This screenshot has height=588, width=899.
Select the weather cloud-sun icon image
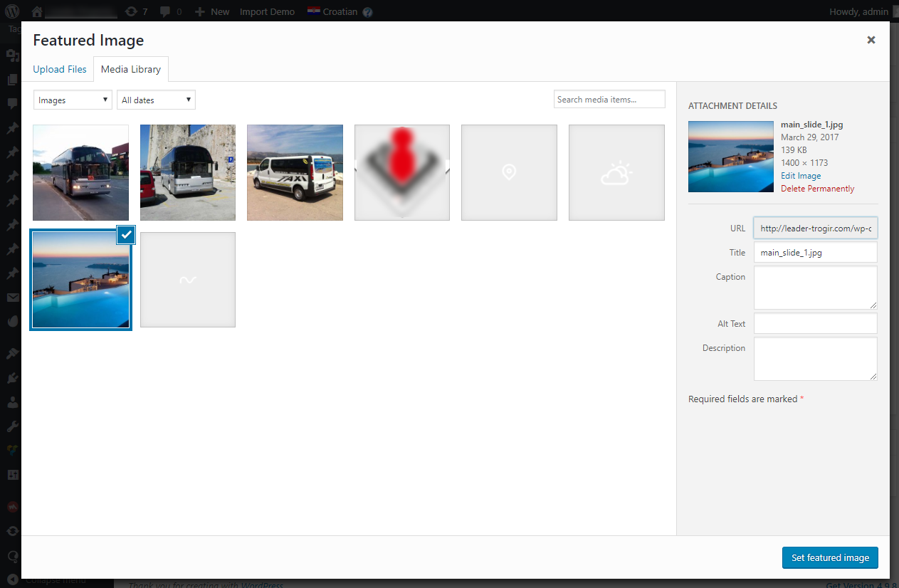[616, 172]
